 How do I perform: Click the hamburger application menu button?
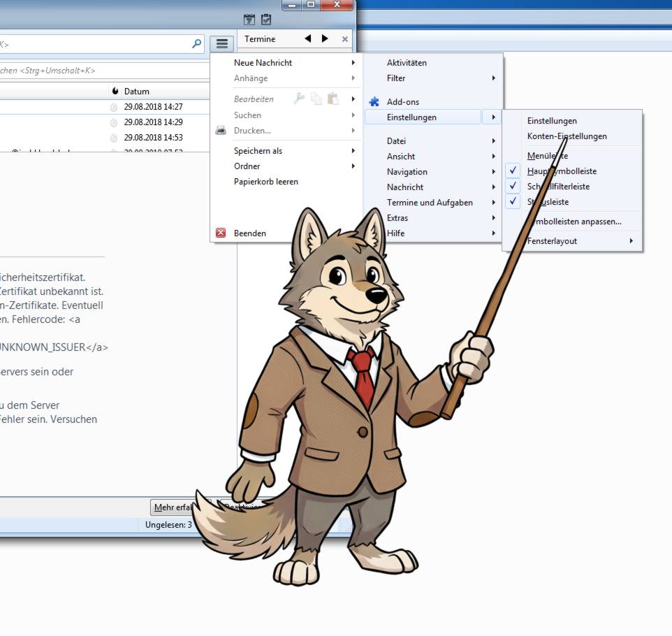[x=221, y=44]
